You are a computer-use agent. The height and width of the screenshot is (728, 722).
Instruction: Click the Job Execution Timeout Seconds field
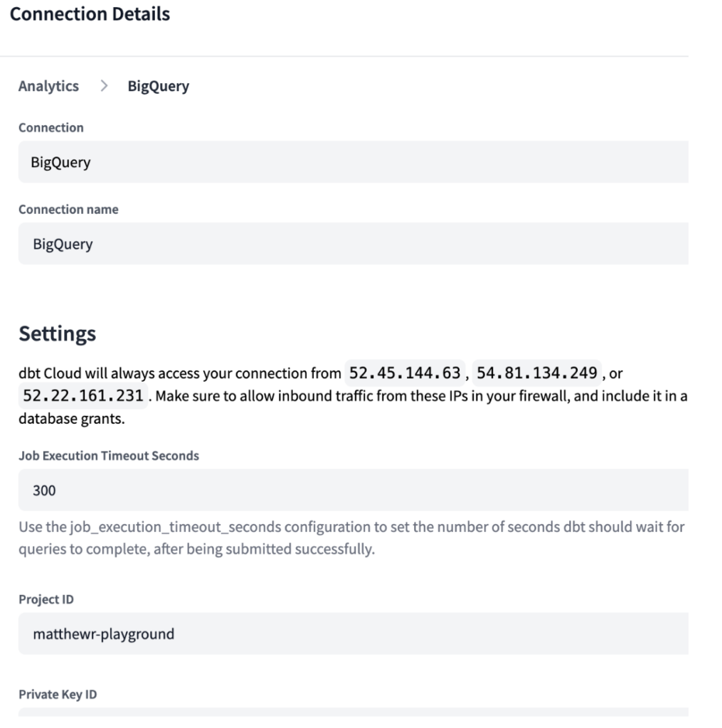[352, 490]
